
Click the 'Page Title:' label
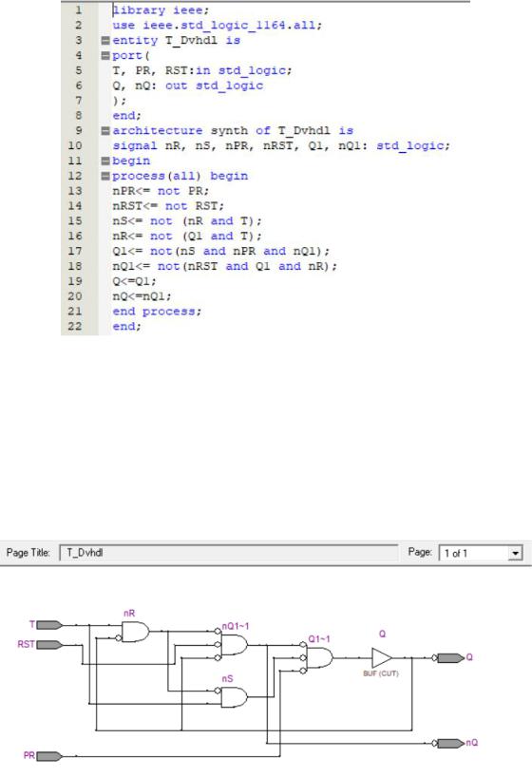pos(28,553)
